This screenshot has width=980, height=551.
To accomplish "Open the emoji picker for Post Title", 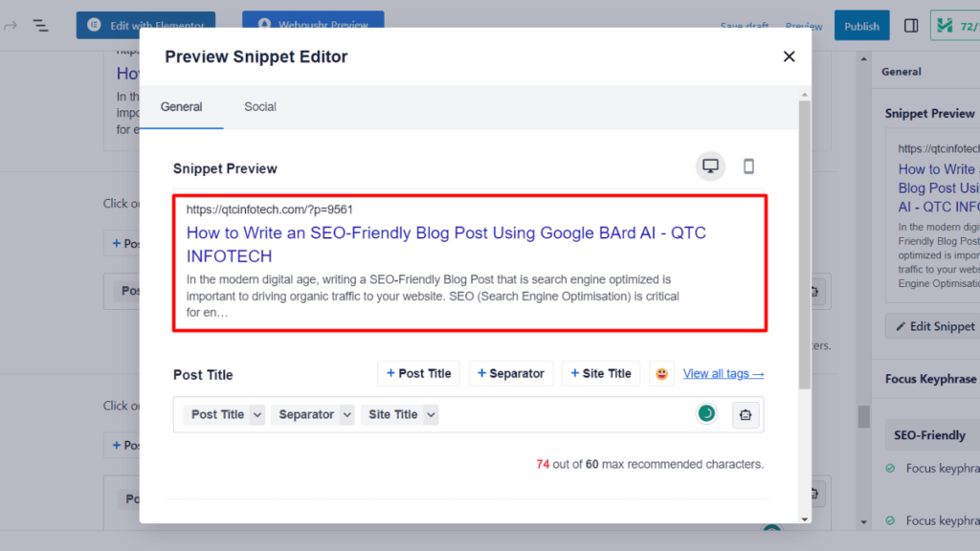I will (661, 374).
